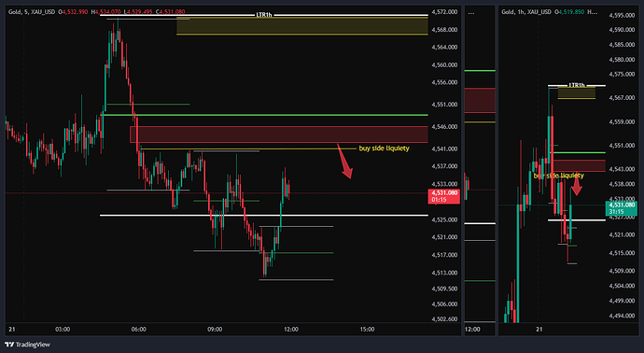644x353 pixels.
Task: Click date 21 on the 1h chart time axis
Action: pos(539,330)
